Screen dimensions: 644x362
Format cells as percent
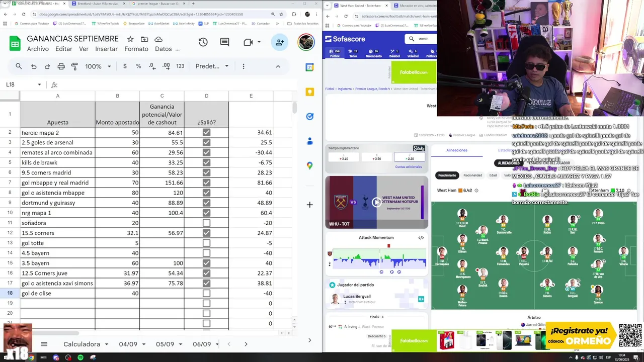coord(138,66)
